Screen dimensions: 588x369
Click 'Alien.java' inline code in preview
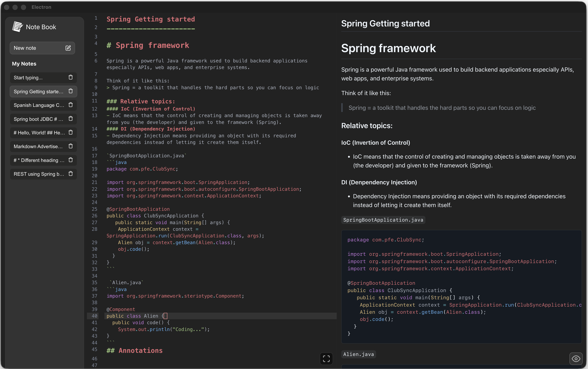point(358,354)
